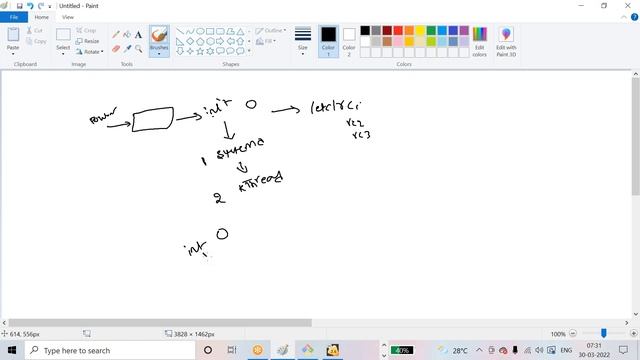Click the zoom out minus button
640x360 pixels.
pos(573,333)
